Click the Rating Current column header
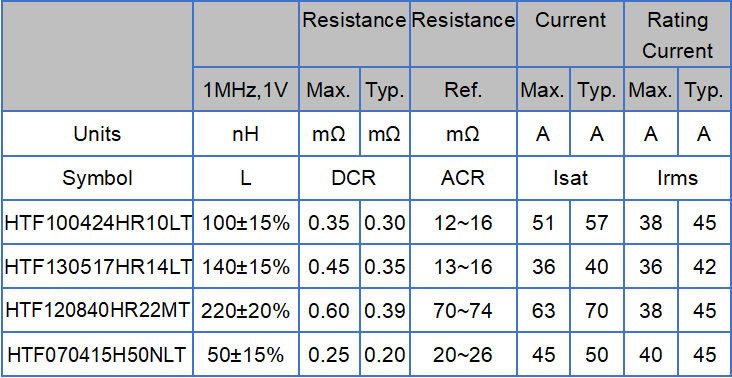The image size is (732, 378). [x=677, y=35]
